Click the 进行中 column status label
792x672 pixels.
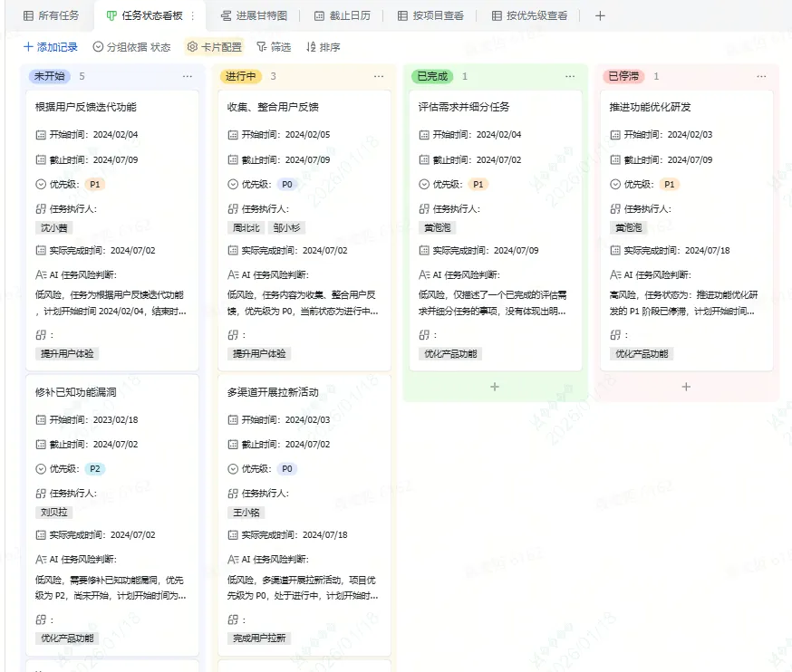tap(241, 76)
